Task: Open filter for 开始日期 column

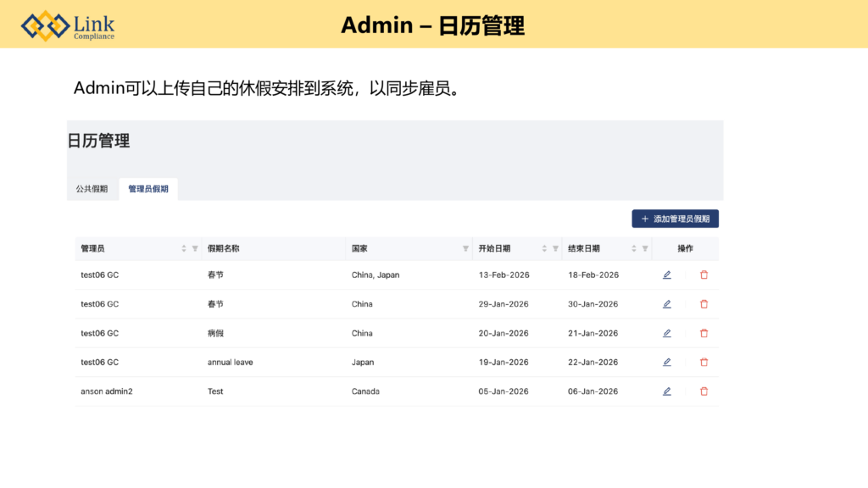Action: coord(555,249)
